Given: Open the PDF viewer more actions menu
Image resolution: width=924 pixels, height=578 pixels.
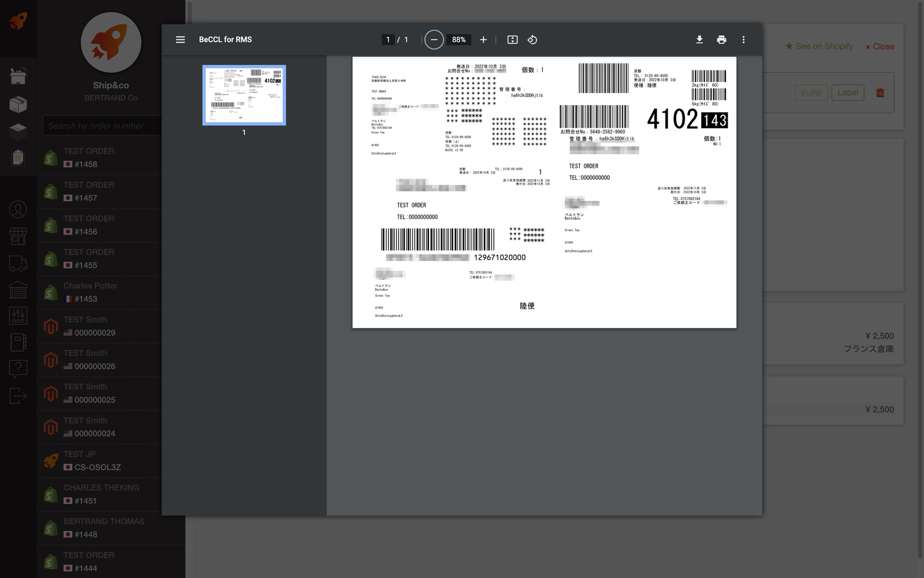Looking at the screenshot, I should (743, 40).
